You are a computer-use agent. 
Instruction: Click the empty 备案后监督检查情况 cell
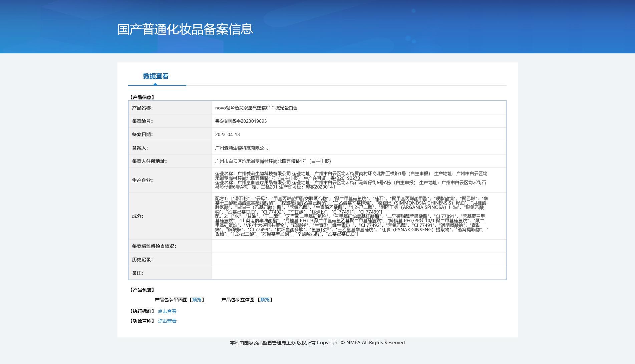point(359,246)
